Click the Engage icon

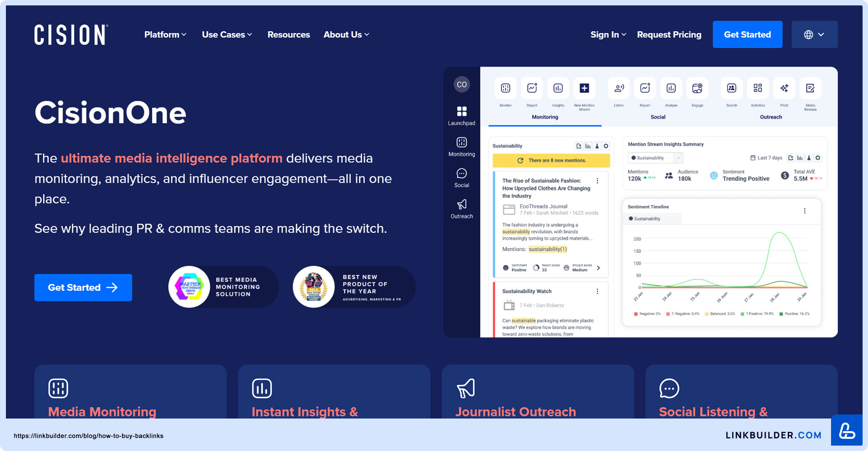click(697, 88)
